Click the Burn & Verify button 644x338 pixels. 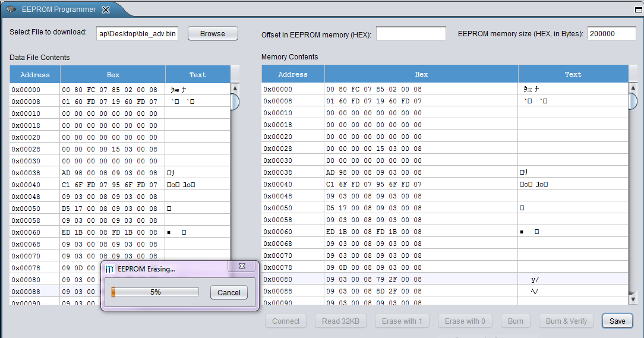[x=566, y=321]
